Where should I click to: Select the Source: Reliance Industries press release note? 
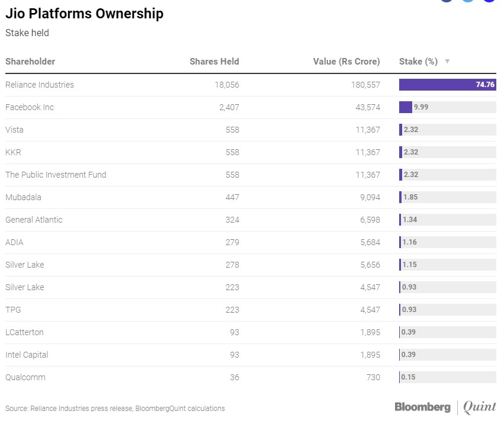click(115, 409)
